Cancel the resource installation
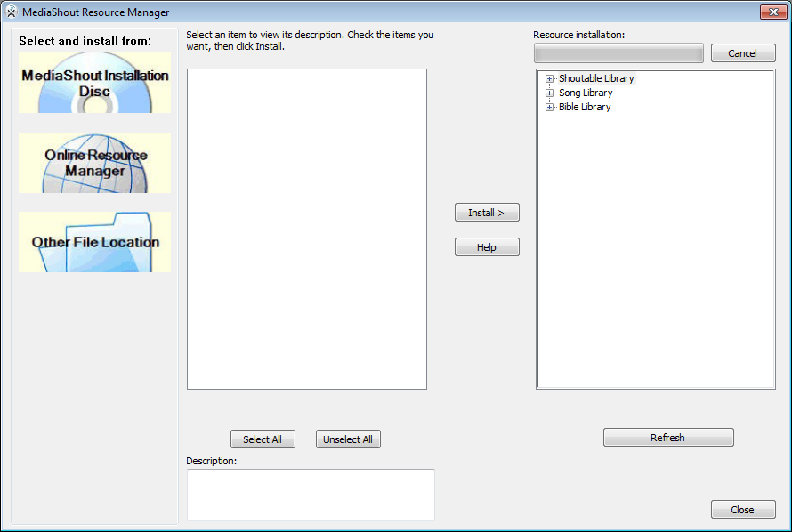 (x=743, y=53)
